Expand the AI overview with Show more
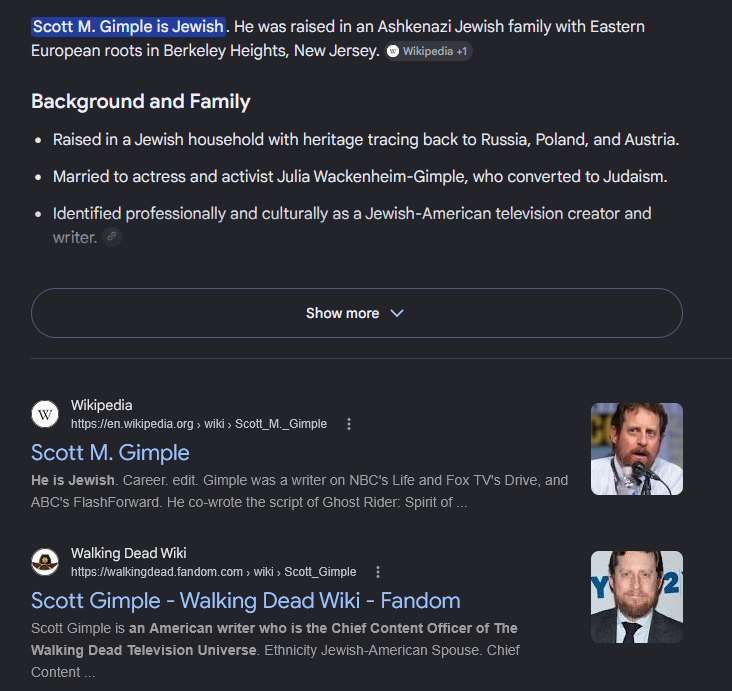Image resolution: width=732 pixels, height=691 pixels. tap(357, 313)
